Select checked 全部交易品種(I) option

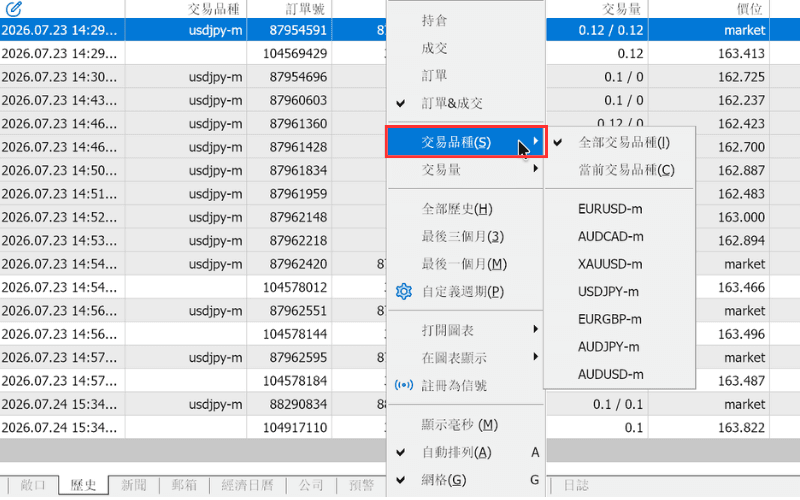(x=623, y=142)
